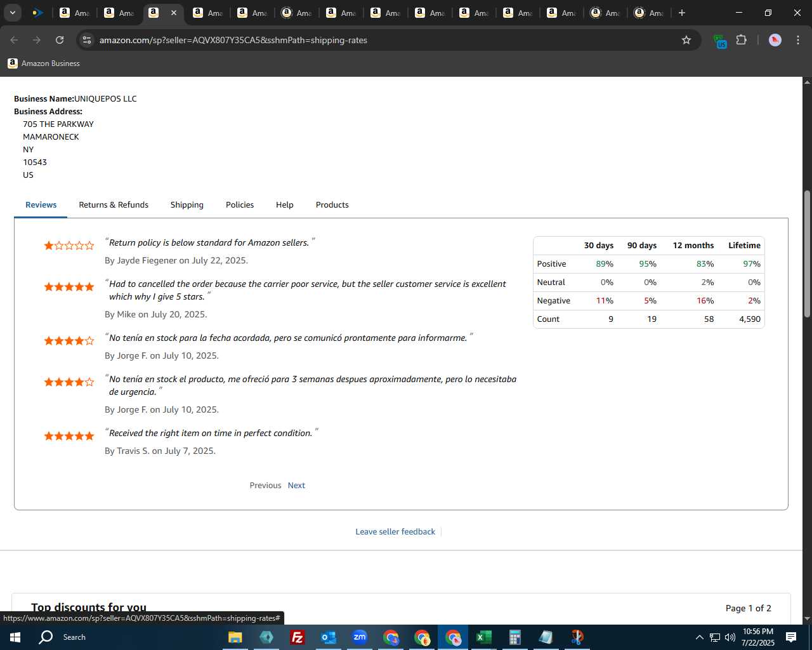Open Outlook from the taskbar
Image resolution: width=812 pixels, height=650 pixels.
pos(328,637)
